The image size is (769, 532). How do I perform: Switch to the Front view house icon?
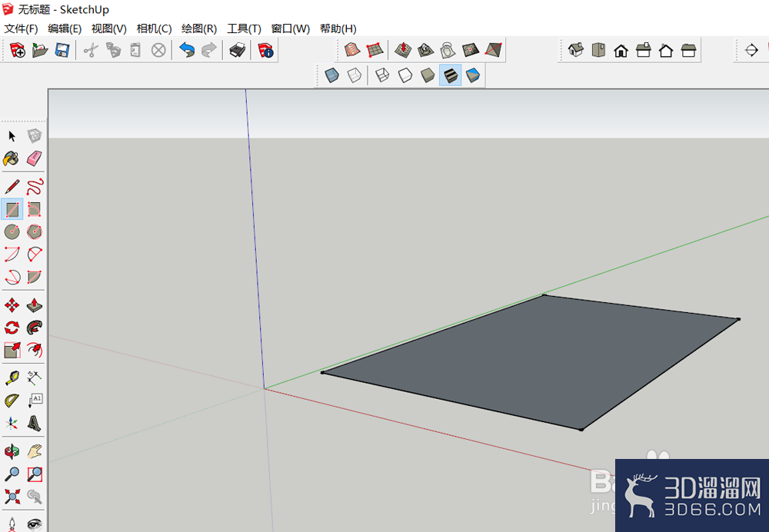621,50
